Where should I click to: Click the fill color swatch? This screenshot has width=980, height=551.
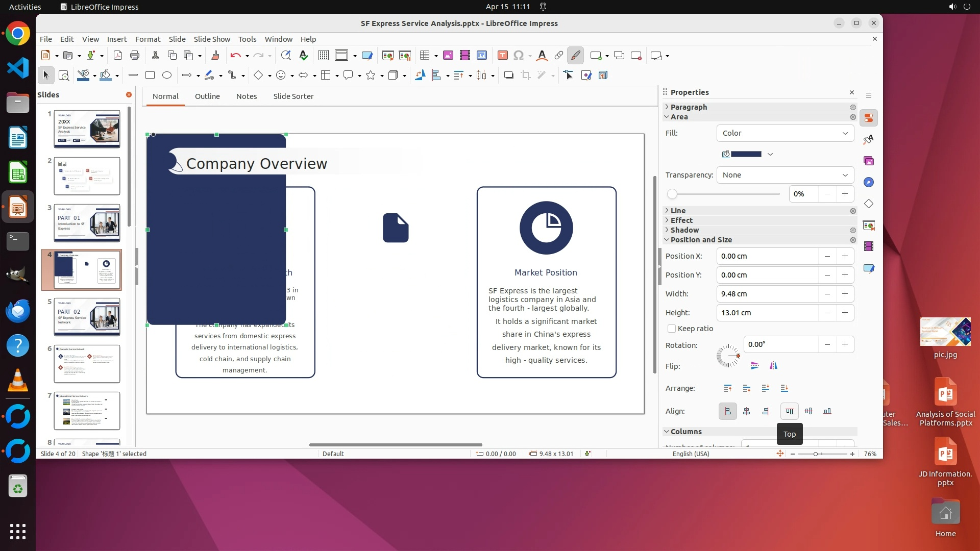click(746, 154)
